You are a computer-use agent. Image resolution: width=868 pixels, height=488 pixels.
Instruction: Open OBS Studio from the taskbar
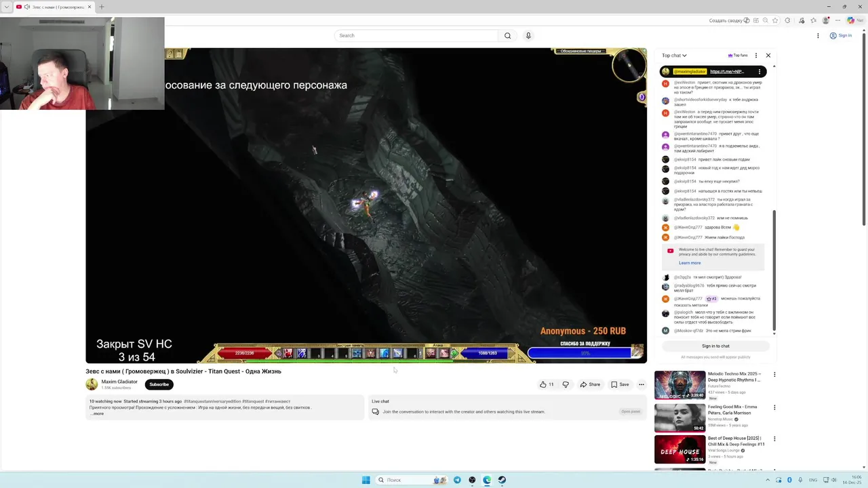[x=472, y=480]
